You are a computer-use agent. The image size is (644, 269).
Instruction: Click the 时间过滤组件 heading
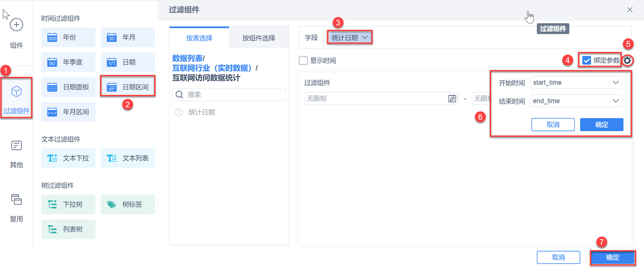61,18
